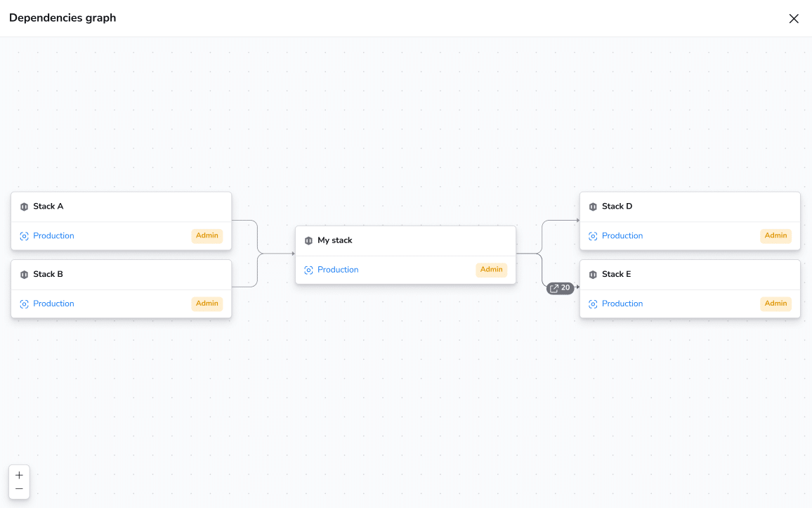This screenshot has height=508, width=812.
Task: Zoom in with the plus control
Action: pyautogui.click(x=19, y=475)
